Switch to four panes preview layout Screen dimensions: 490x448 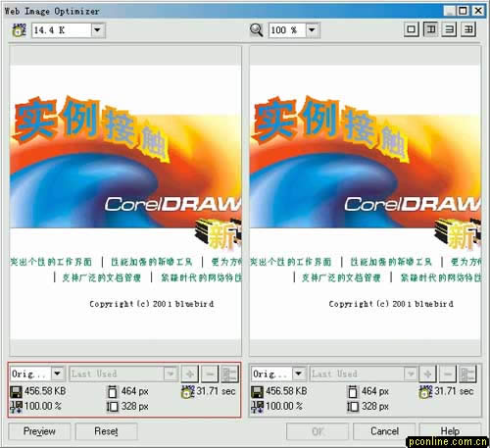click(x=468, y=29)
